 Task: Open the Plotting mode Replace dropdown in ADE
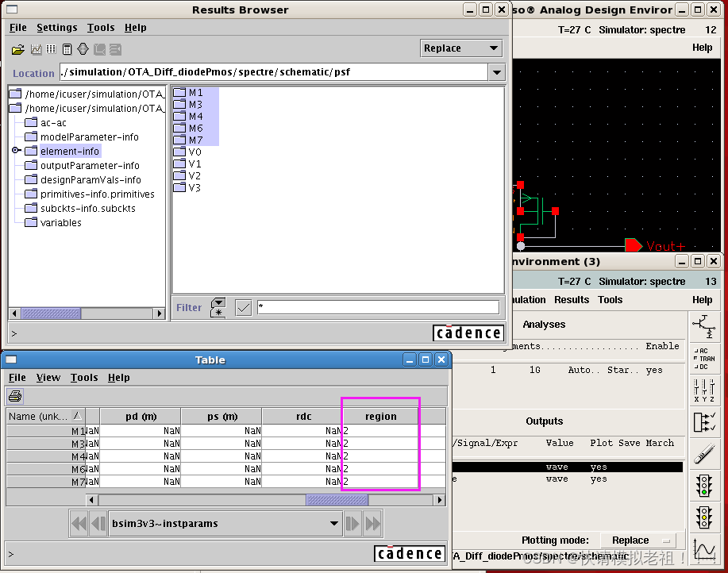point(638,540)
